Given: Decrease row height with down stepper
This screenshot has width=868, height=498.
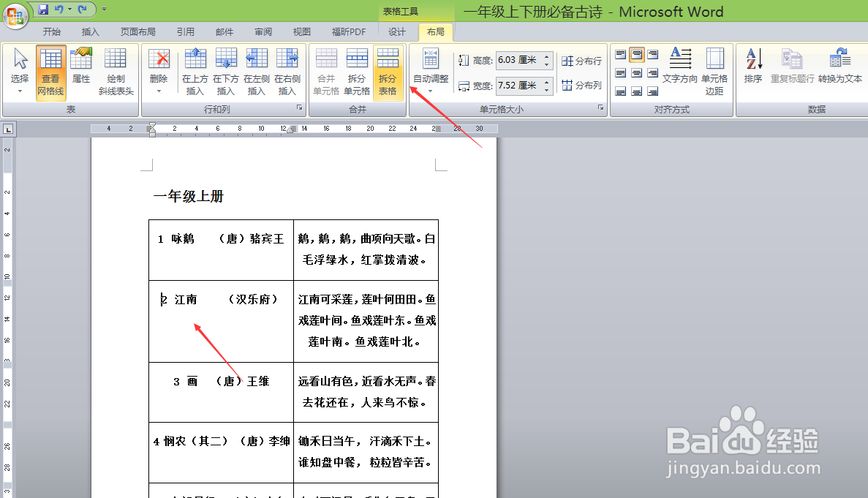Looking at the screenshot, I should [547, 64].
